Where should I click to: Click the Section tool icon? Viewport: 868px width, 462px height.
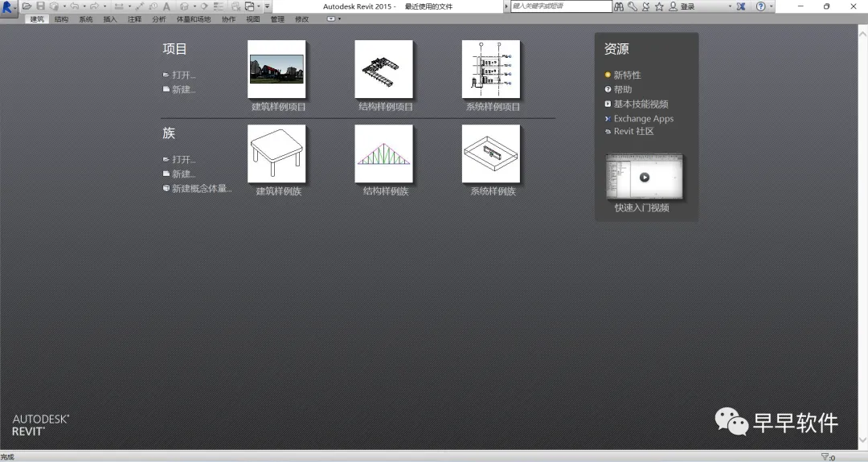tap(204, 6)
